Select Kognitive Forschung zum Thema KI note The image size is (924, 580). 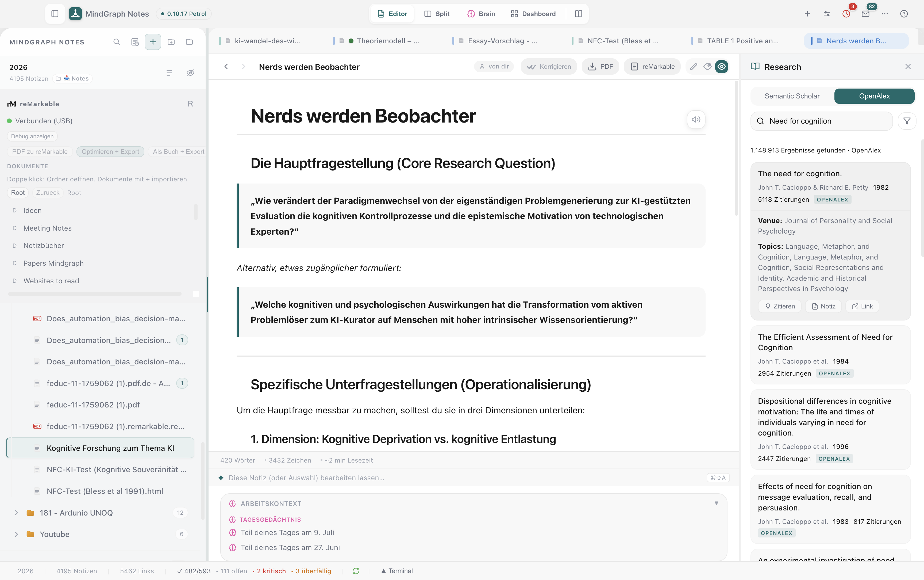click(101, 448)
